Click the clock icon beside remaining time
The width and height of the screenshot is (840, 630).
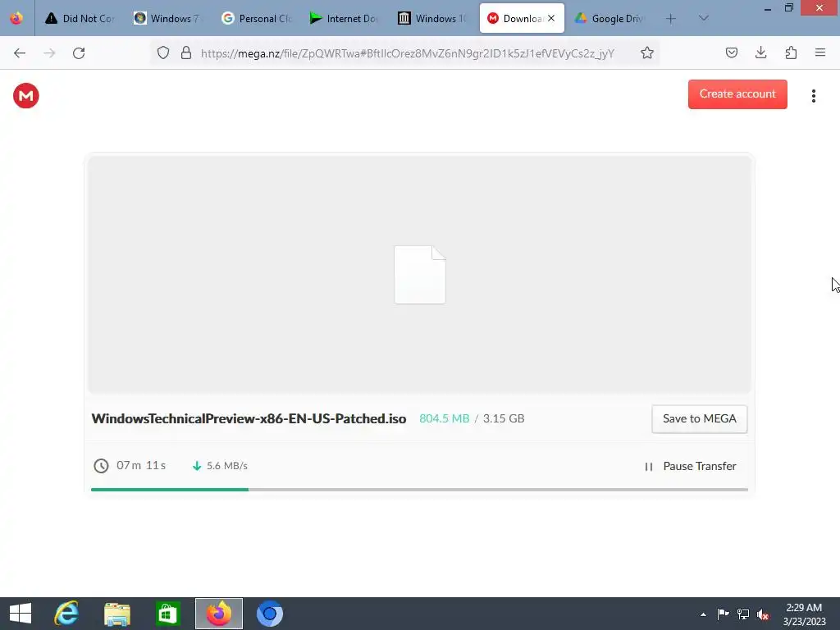click(x=101, y=466)
